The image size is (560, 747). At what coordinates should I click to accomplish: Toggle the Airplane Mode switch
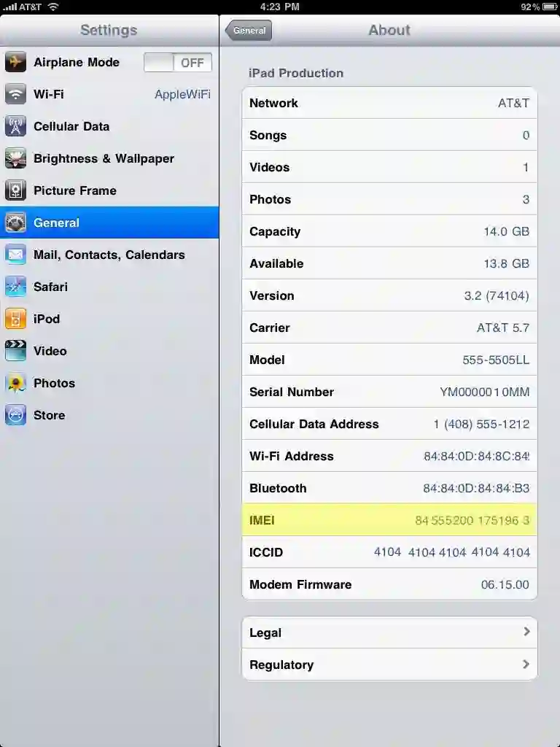point(178,63)
